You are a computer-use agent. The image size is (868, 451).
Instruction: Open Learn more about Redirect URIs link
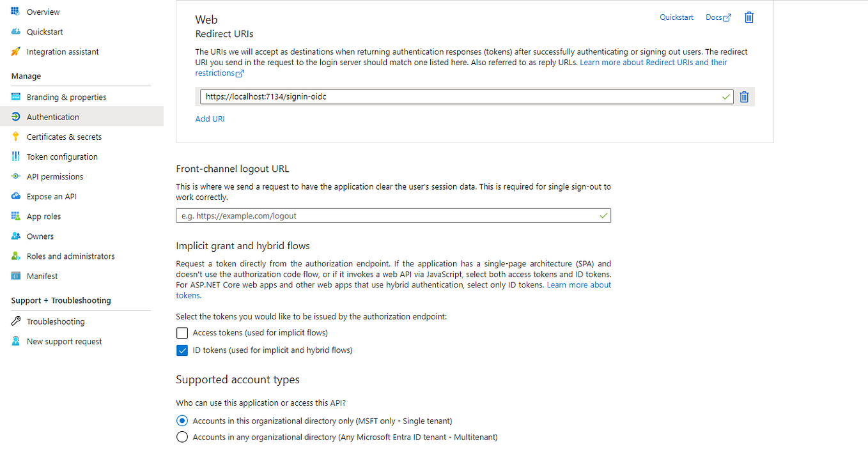[653, 62]
